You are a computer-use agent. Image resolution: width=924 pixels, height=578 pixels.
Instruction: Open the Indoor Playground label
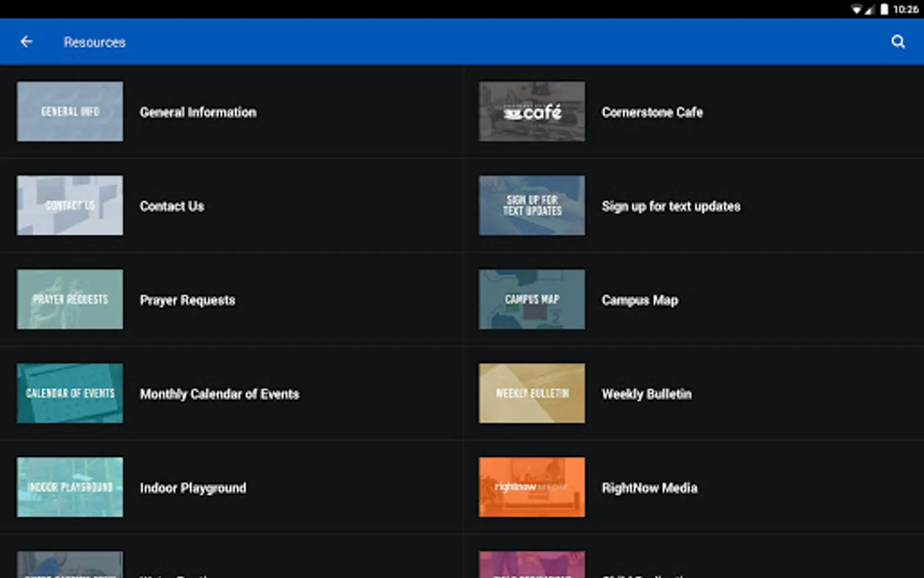(x=193, y=488)
